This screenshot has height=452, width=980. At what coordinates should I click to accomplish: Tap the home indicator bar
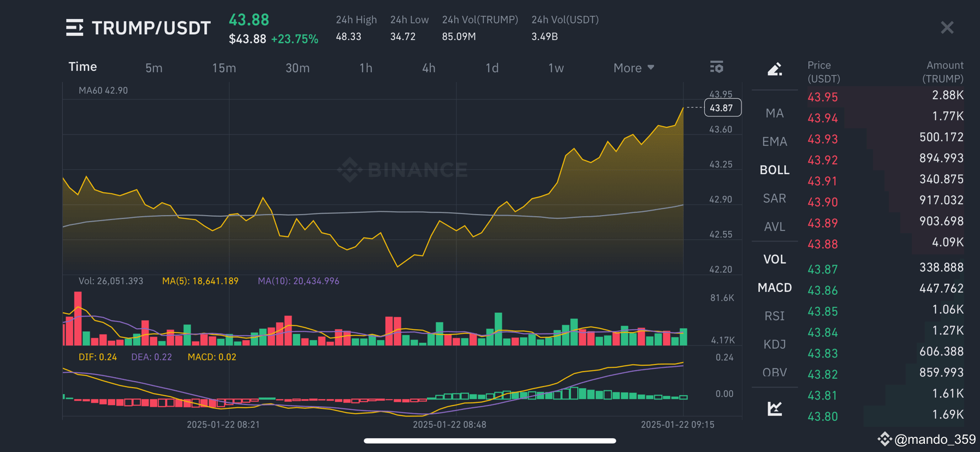click(490, 441)
